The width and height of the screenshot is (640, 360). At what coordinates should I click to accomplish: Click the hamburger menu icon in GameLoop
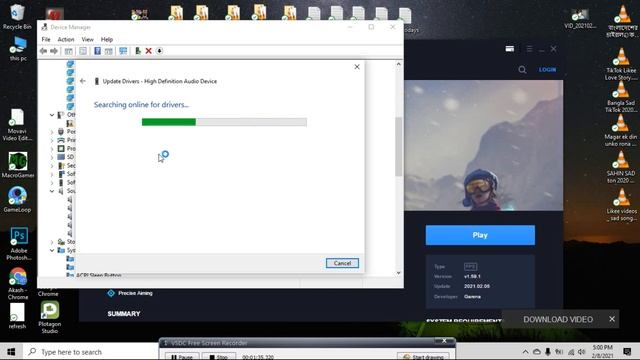tap(529, 49)
